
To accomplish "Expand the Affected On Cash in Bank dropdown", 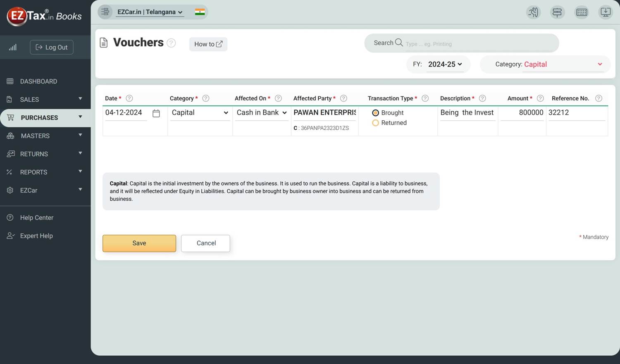I will (x=262, y=113).
